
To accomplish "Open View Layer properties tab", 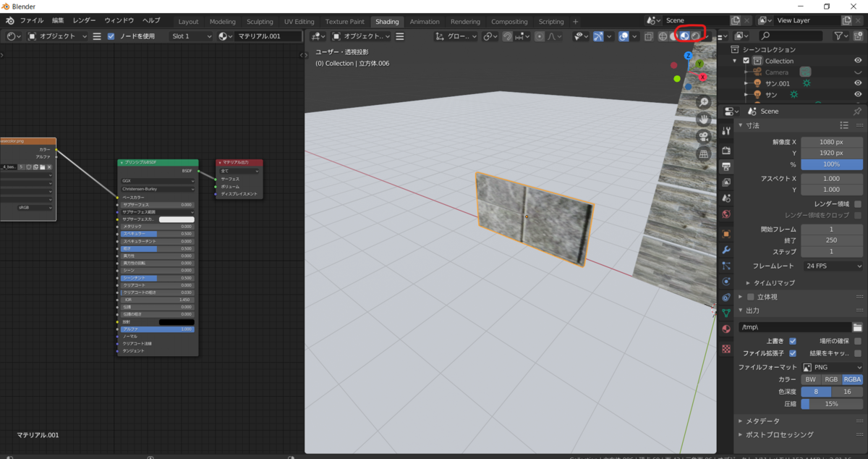I will click(726, 182).
